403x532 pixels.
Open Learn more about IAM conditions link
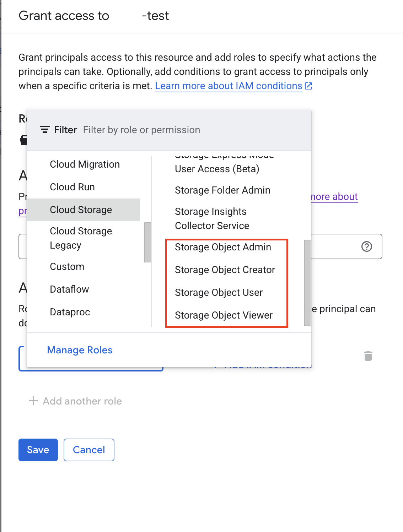(229, 86)
